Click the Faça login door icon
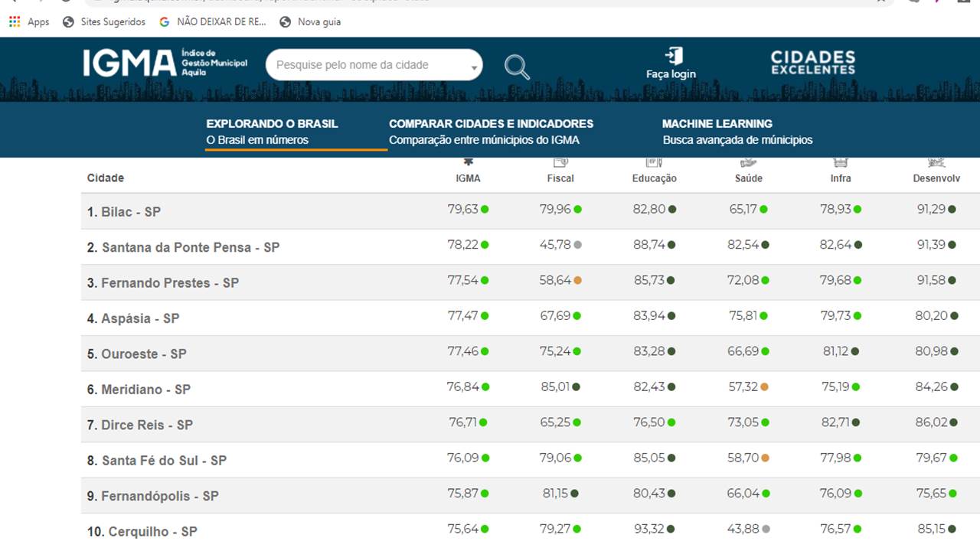 coord(673,56)
